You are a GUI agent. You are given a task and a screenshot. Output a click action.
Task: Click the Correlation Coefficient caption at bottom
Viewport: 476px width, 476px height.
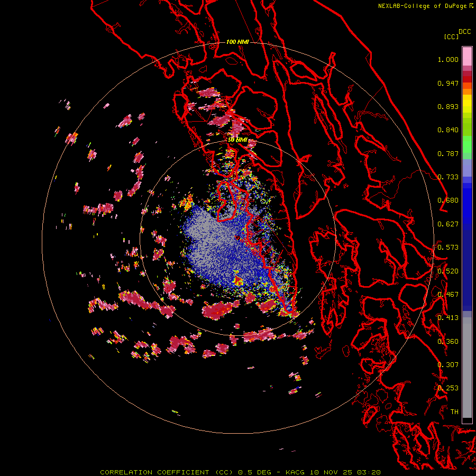(240, 472)
